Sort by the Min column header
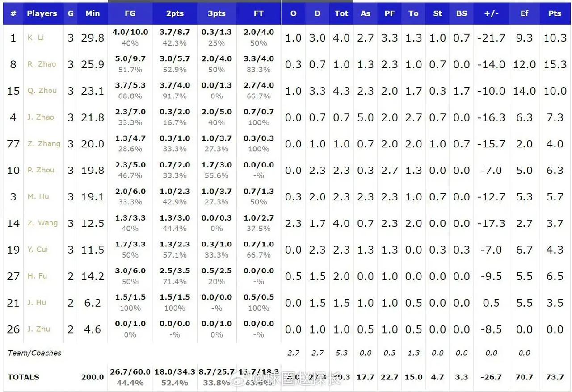This screenshot has width=572, height=392. tap(93, 13)
